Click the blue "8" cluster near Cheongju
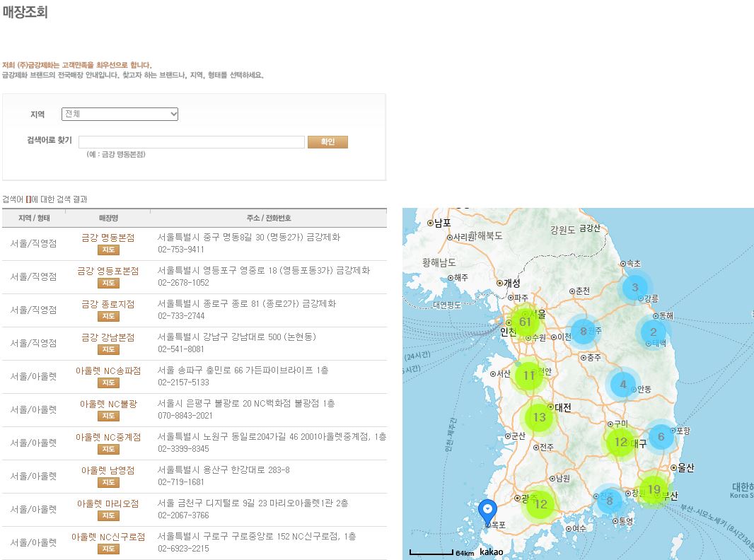 click(x=583, y=331)
